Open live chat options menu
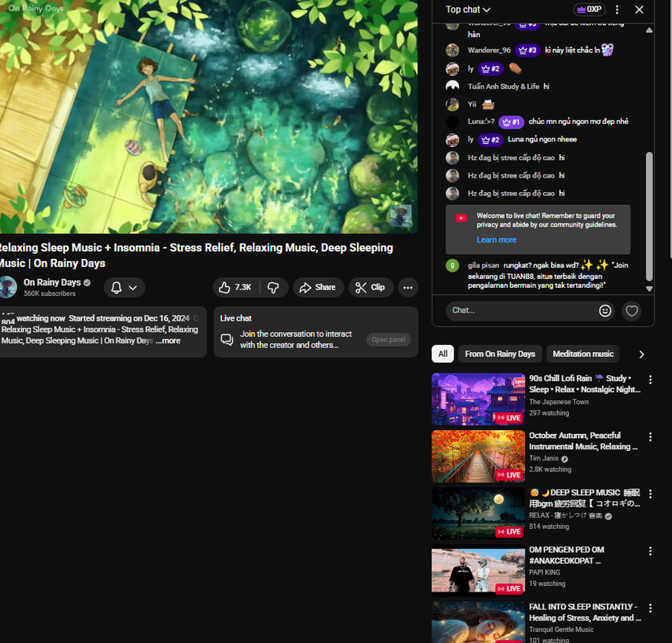The image size is (672, 643). [617, 10]
